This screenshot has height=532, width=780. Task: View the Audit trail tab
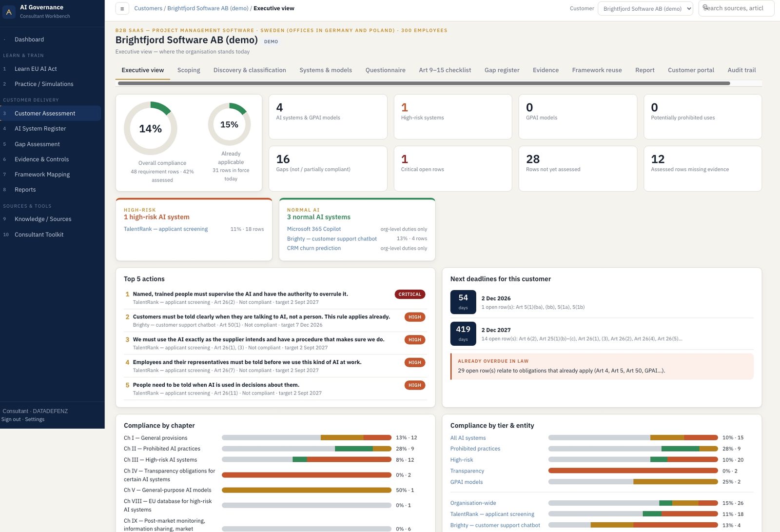(x=741, y=70)
